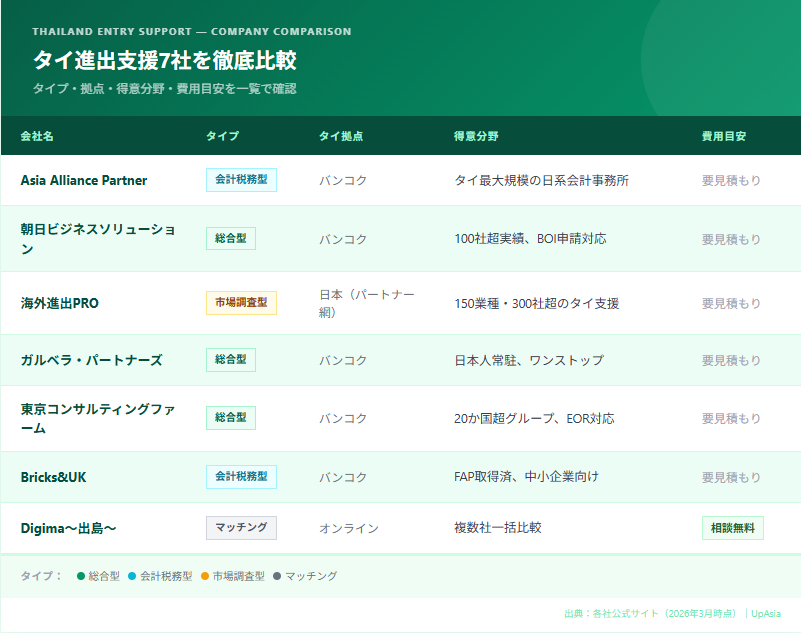Image resolution: width=801 pixels, height=633 pixels.
Task: Click the UpAsia source credit
Action: 766,614
